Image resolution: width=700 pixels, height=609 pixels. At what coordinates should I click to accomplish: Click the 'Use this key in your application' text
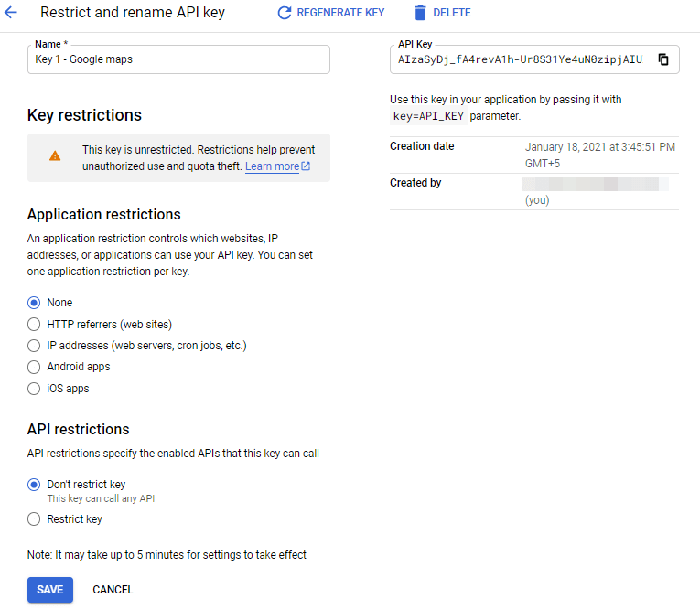505,108
